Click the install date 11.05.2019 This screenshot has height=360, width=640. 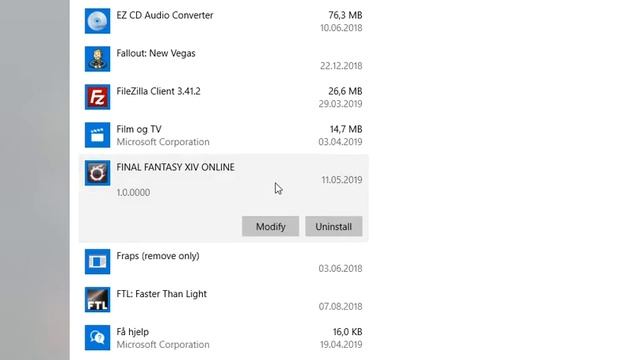[x=342, y=180]
